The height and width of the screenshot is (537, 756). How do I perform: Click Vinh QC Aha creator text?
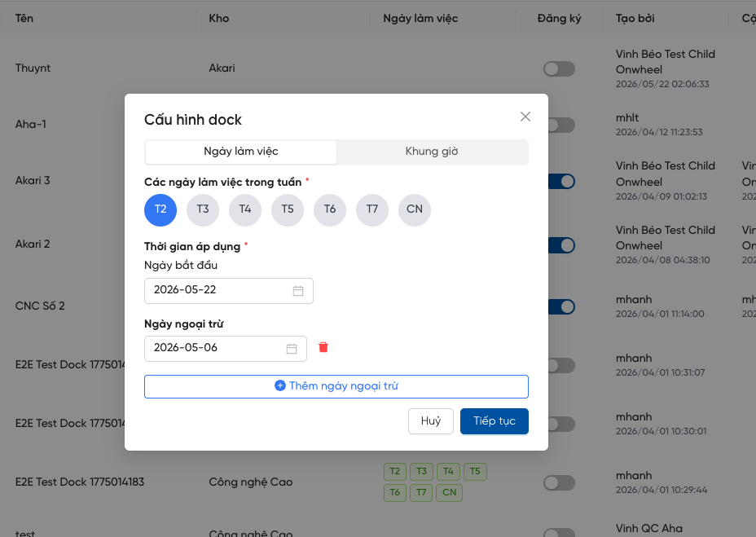(649, 529)
